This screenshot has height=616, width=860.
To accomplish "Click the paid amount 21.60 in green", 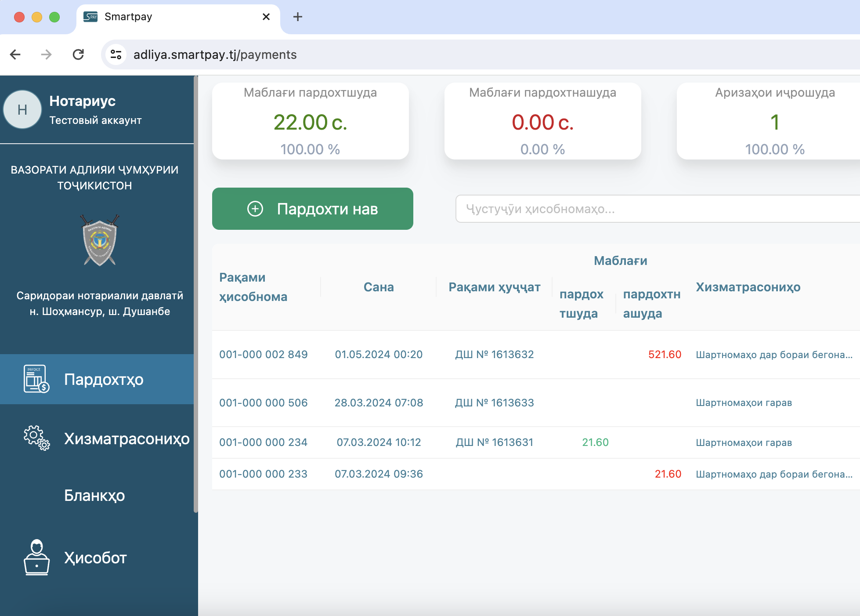I will click(x=595, y=442).
